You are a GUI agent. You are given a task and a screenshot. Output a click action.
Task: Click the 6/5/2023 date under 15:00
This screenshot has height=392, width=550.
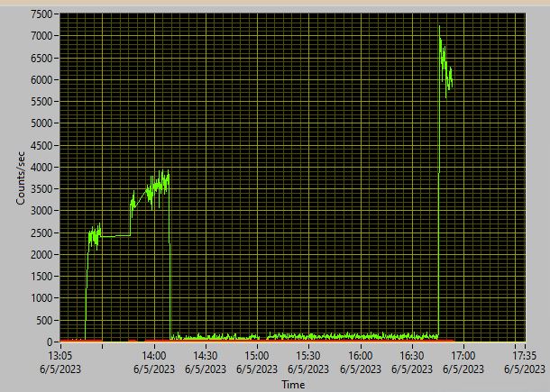coord(257,369)
